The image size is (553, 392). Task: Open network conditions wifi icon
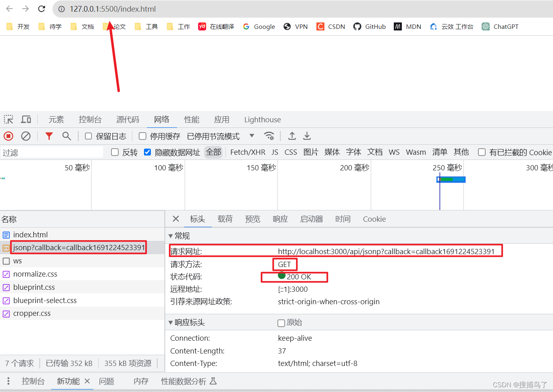pyautogui.click(x=269, y=136)
